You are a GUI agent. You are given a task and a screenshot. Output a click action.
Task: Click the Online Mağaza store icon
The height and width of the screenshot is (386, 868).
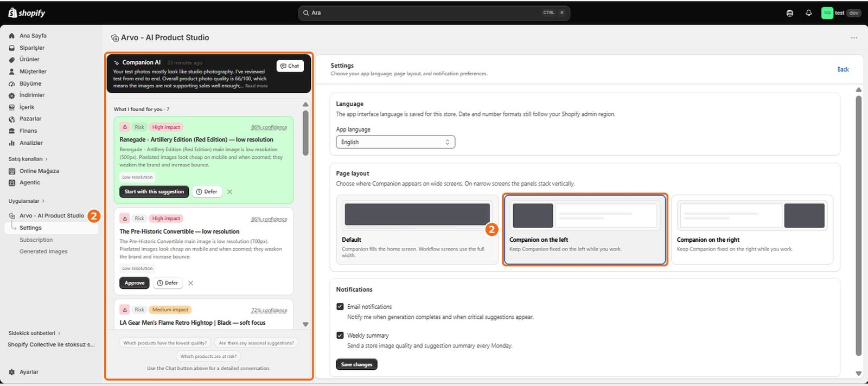click(x=12, y=171)
